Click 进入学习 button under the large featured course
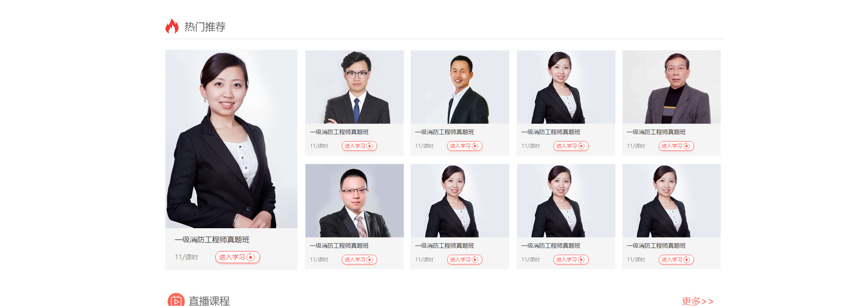 point(238,257)
